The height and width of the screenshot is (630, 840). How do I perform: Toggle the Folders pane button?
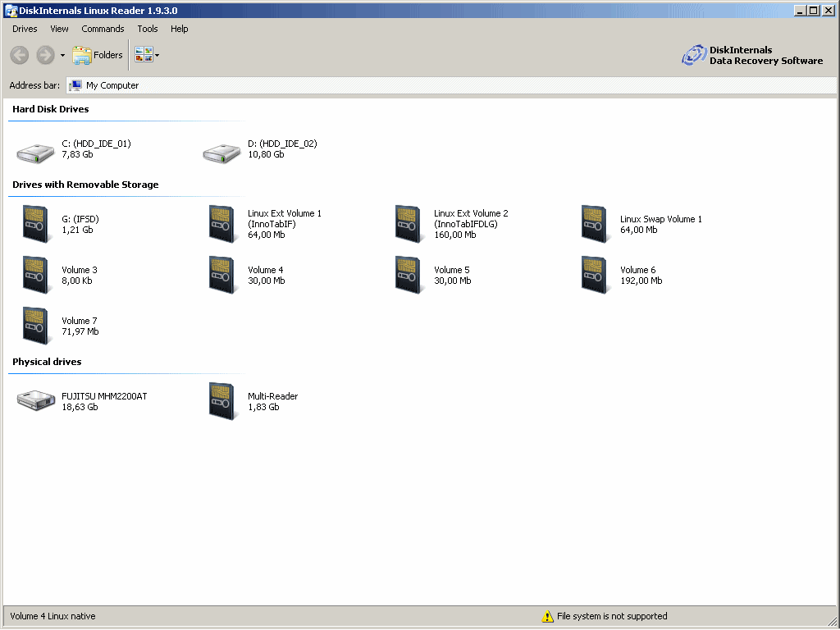point(98,55)
